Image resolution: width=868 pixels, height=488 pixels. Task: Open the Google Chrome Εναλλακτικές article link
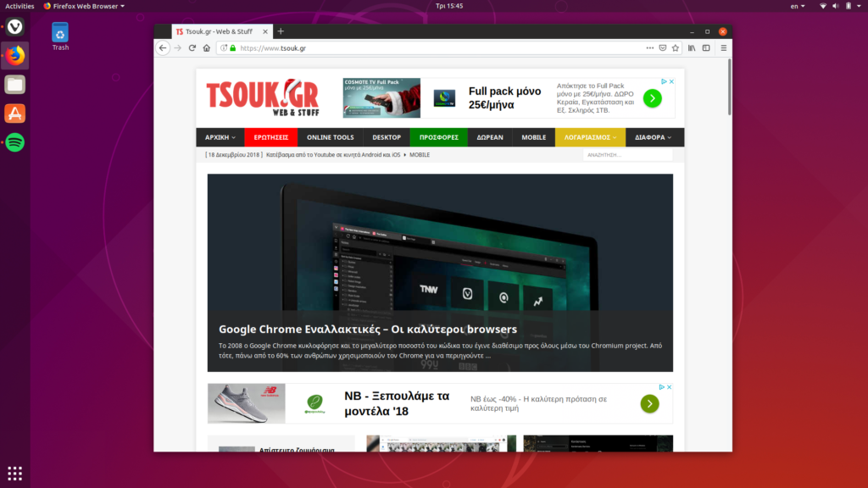coord(367,330)
